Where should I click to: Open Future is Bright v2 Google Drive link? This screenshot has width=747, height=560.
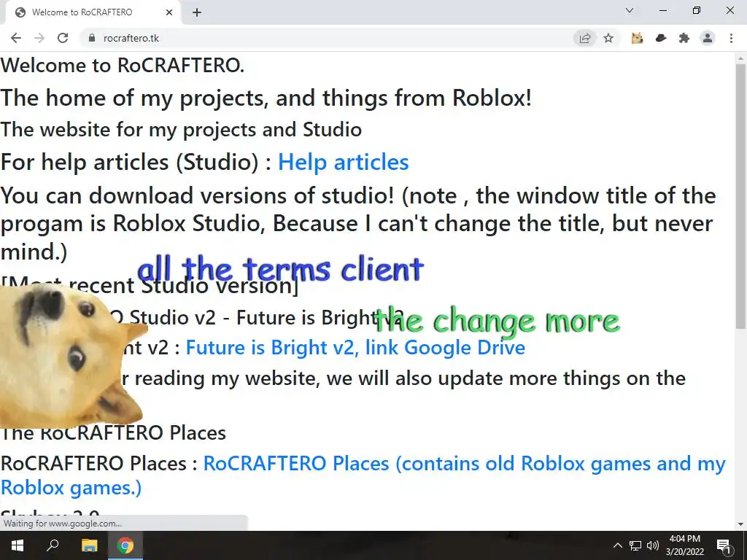tap(355, 348)
